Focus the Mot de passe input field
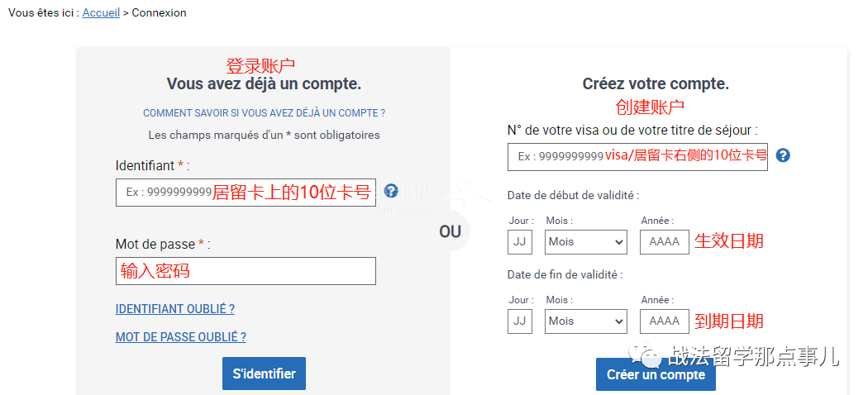868x395 pixels. [246, 271]
